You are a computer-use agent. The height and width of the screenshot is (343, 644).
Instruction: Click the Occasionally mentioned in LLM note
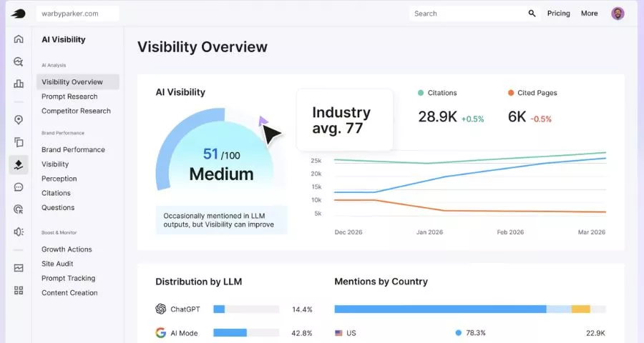tap(221, 220)
